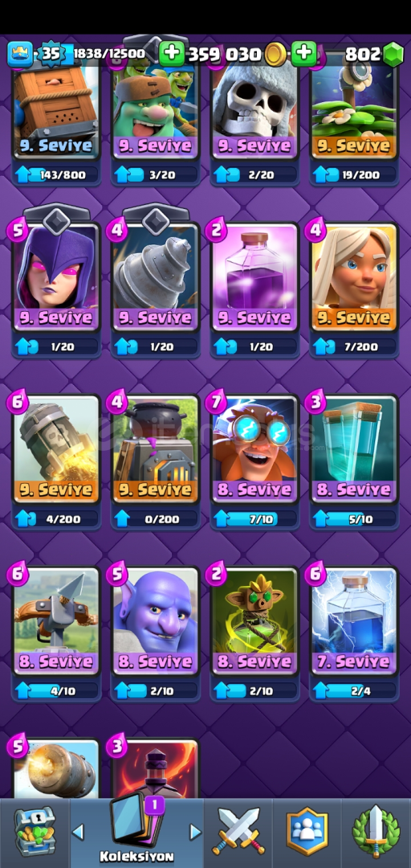Open the green gem shop icon
Viewport: 411px width, 868px height.
(393, 55)
